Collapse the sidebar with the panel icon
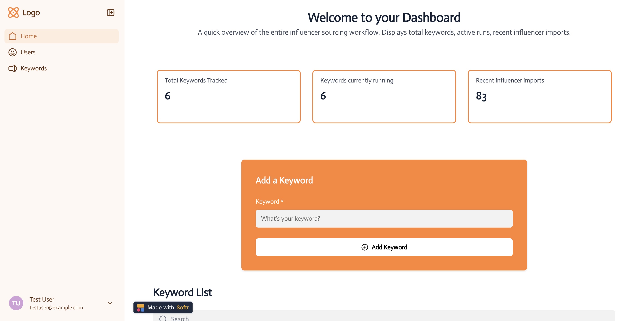 pyautogui.click(x=110, y=13)
